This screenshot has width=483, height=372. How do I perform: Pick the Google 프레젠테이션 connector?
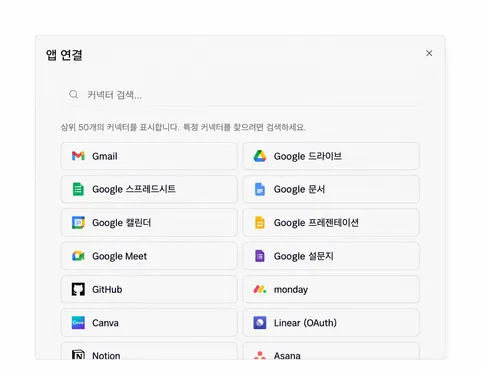(x=331, y=222)
